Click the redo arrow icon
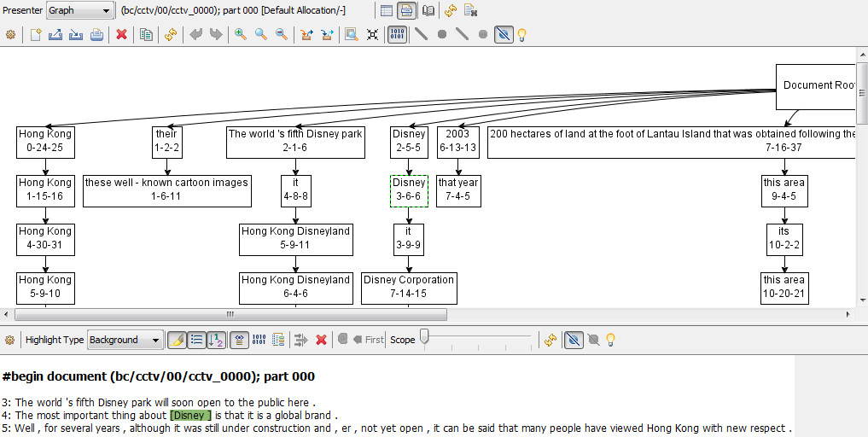This screenshot has width=868, height=437. coord(216,35)
